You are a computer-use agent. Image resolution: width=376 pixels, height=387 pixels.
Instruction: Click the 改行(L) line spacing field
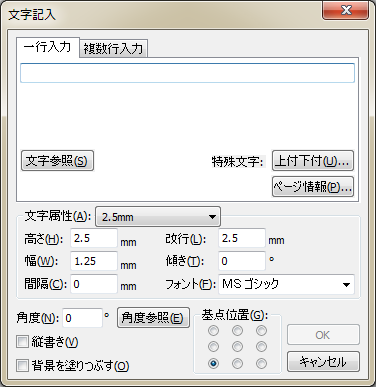242,238
